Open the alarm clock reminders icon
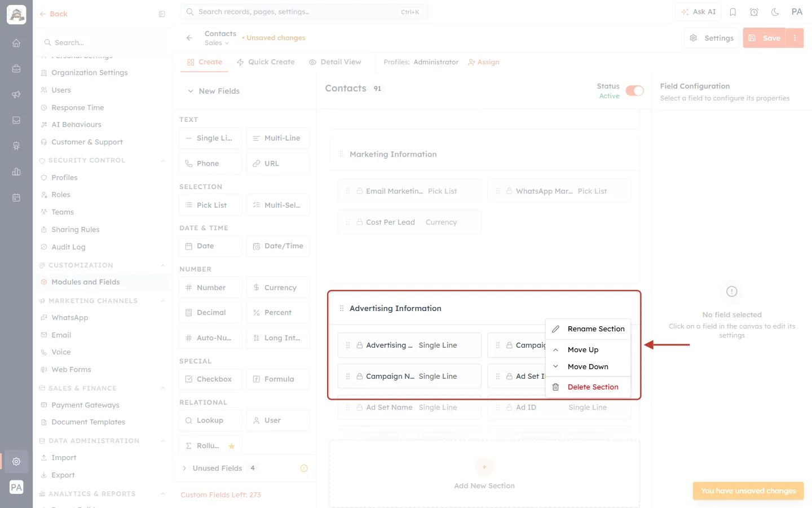The width and height of the screenshot is (812, 508). [x=754, y=12]
